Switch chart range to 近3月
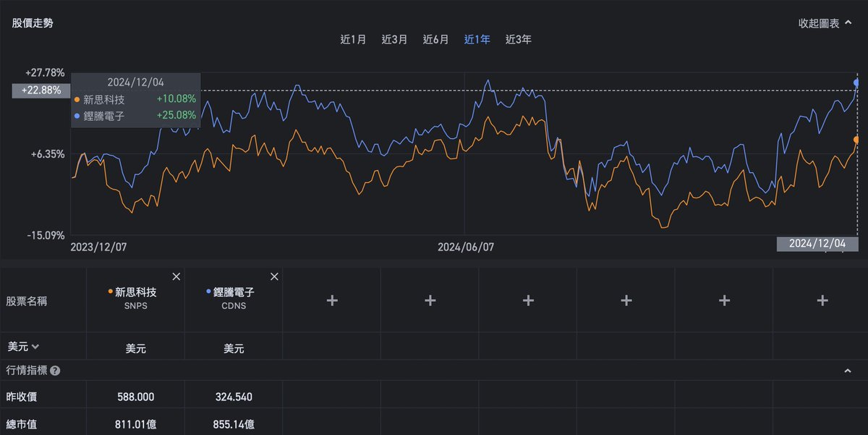The height and width of the screenshot is (435, 868). pos(394,40)
